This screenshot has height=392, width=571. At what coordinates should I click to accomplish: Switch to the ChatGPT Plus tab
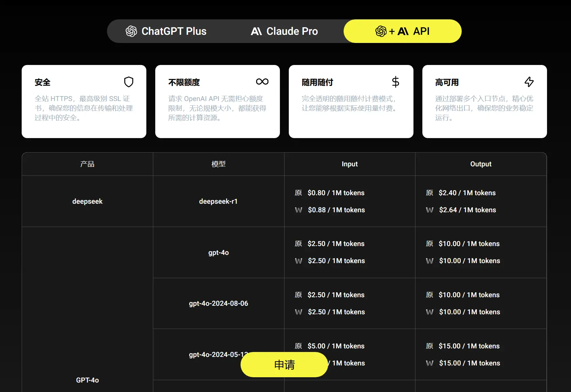click(166, 31)
